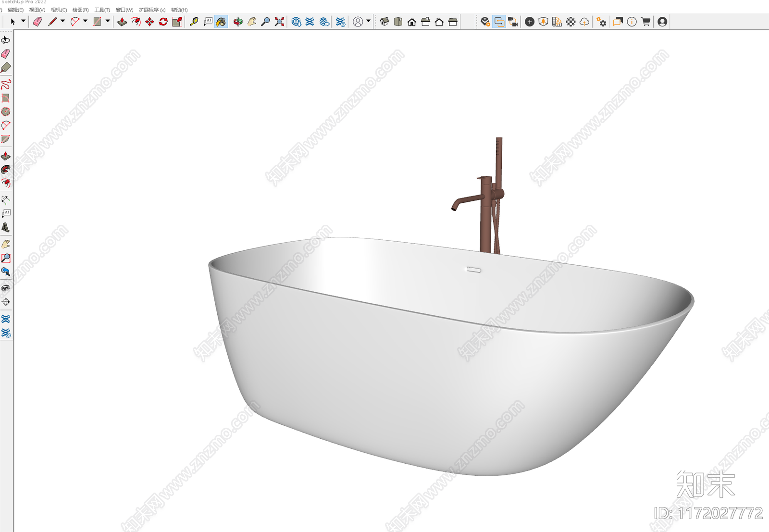Screen dimensions: 769x532
Task: Click the dark profile avatar icon
Action: click(662, 22)
